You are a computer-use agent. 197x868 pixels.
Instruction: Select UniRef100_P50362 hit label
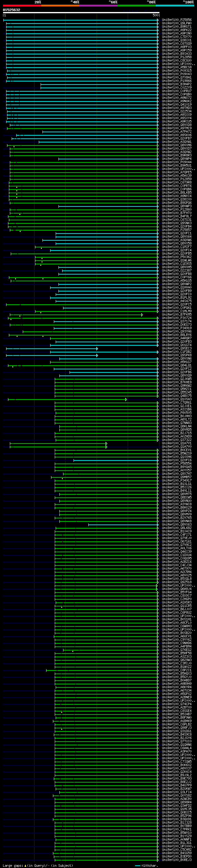177,257
